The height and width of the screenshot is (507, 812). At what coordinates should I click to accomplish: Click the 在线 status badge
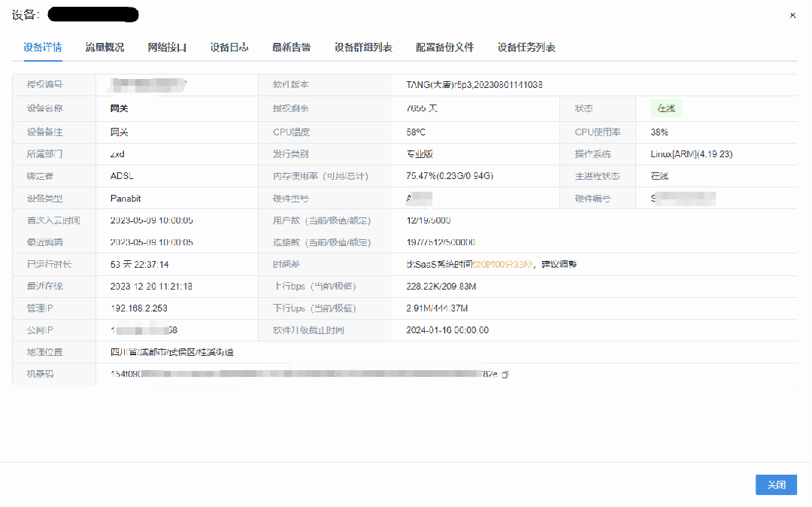[665, 108]
